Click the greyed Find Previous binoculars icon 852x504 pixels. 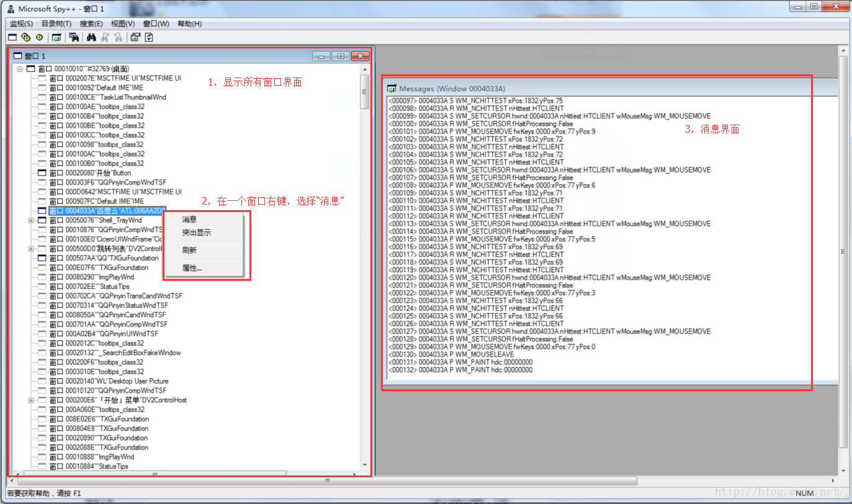click(x=118, y=37)
